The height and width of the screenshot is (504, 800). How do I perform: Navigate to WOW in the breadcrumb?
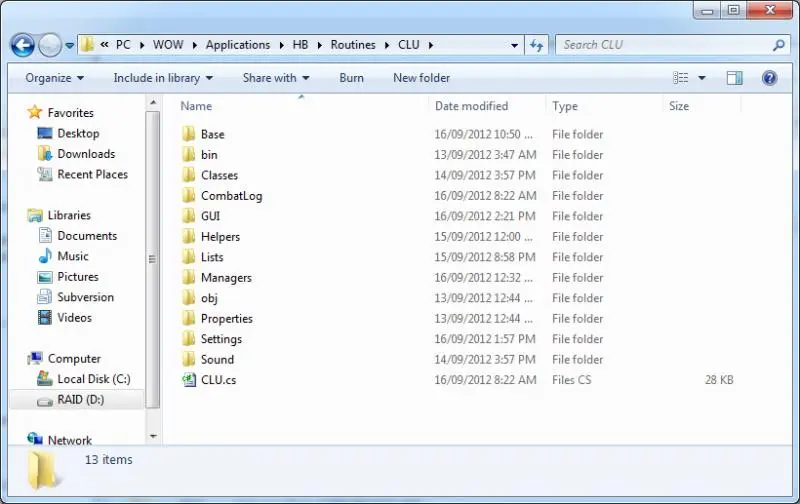click(x=168, y=45)
